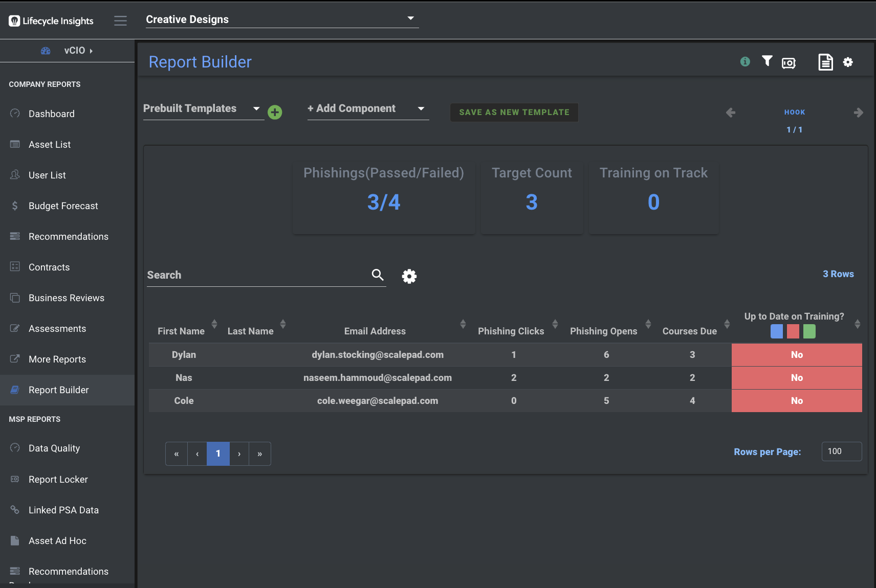
Task: Click the red swatch under Up to Date on Training
Action: coord(793,331)
